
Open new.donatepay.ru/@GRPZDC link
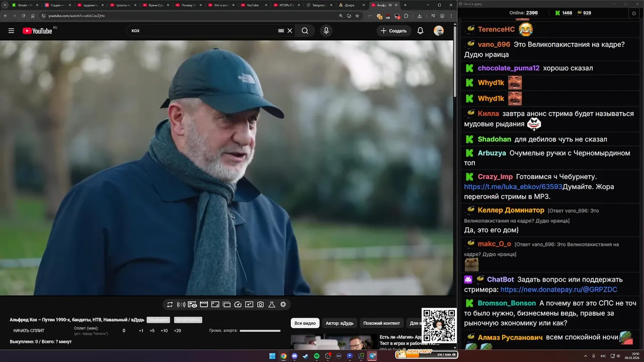(x=558, y=290)
